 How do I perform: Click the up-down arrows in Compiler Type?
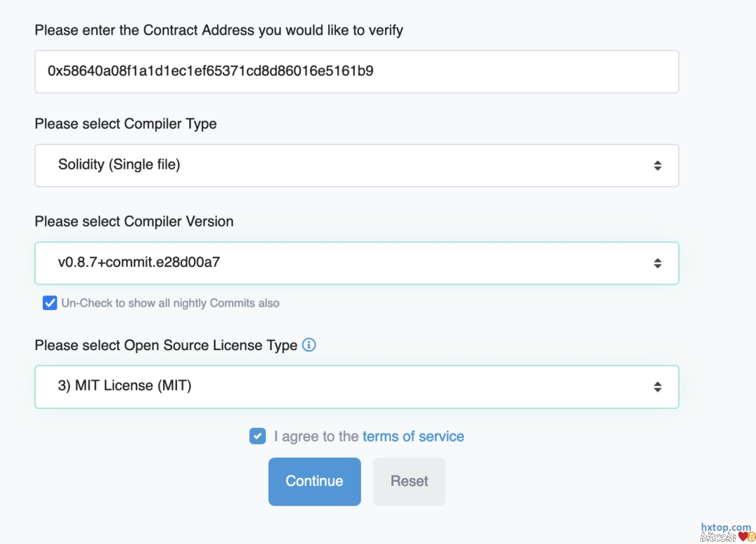657,165
